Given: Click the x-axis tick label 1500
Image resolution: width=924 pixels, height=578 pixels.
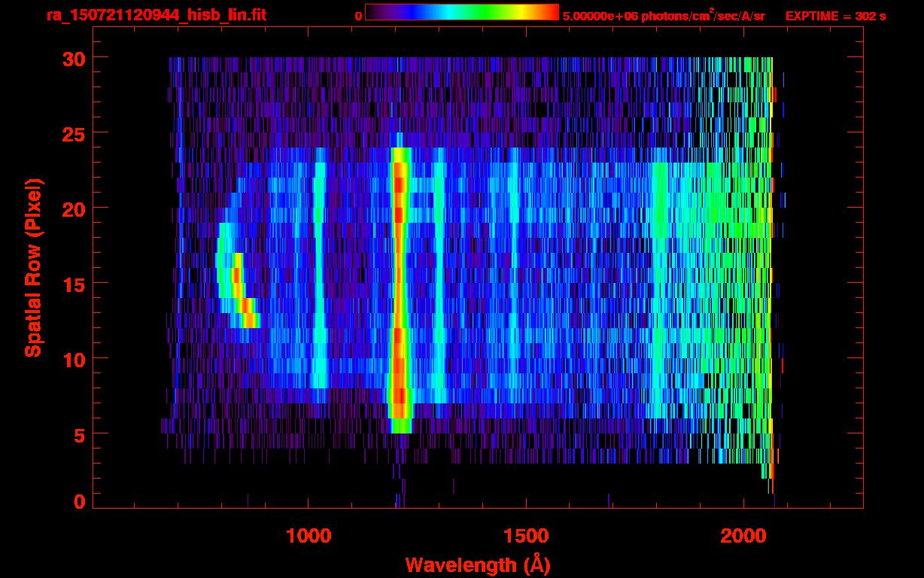Looking at the screenshot, I should 526,535.
